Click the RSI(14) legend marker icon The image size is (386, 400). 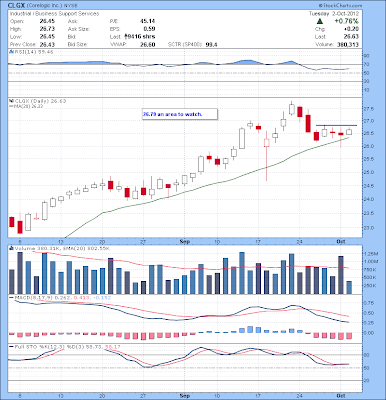click(x=10, y=52)
